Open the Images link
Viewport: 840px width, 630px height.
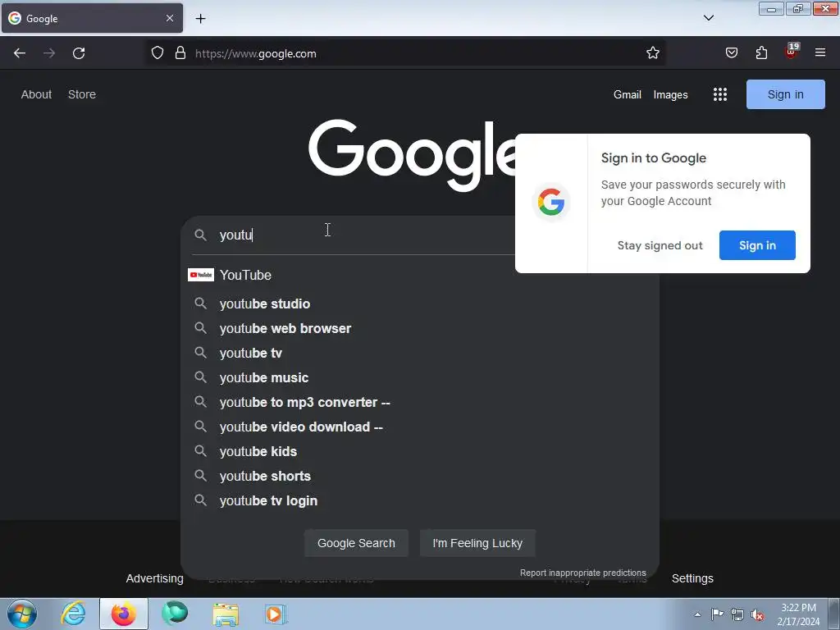pyautogui.click(x=670, y=95)
